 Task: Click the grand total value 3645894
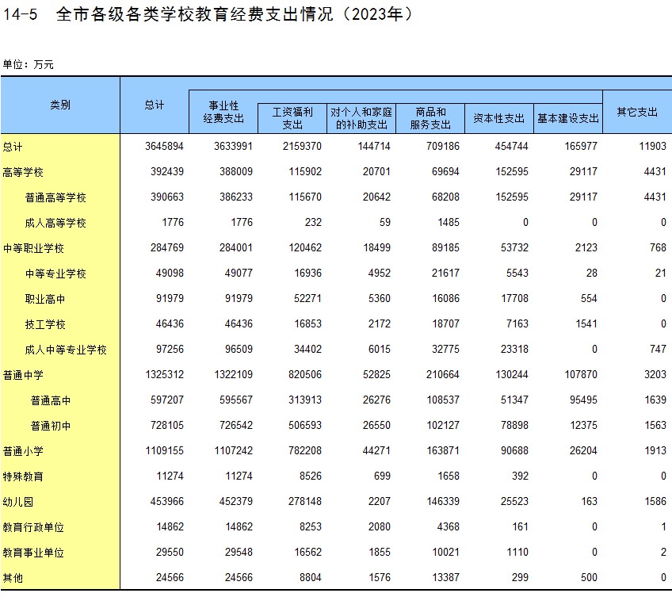click(165, 147)
